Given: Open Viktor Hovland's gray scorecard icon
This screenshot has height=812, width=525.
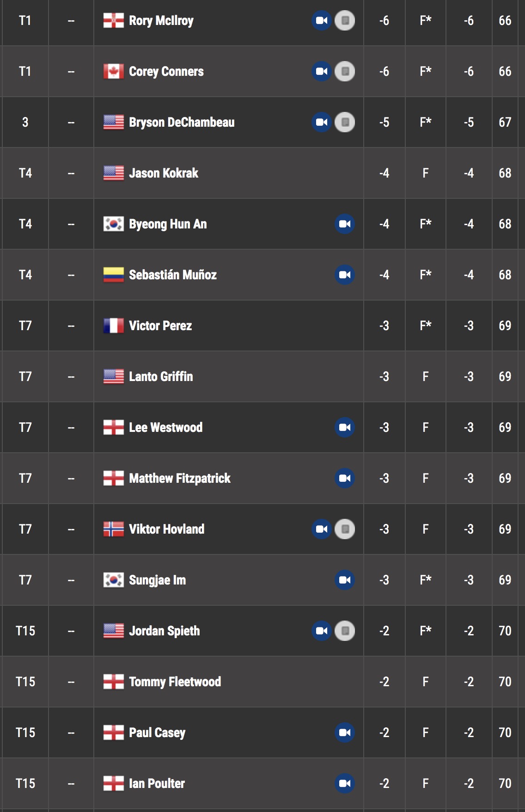Looking at the screenshot, I should click(345, 529).
